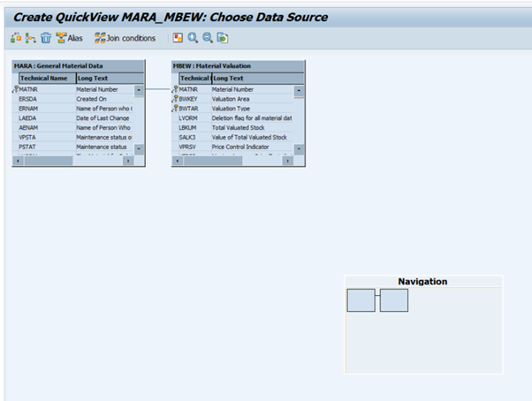Click MBEW table scroll-up arrow
This screenshot has width=532, height=401.
pyautogui.click(x=299, y=90)
